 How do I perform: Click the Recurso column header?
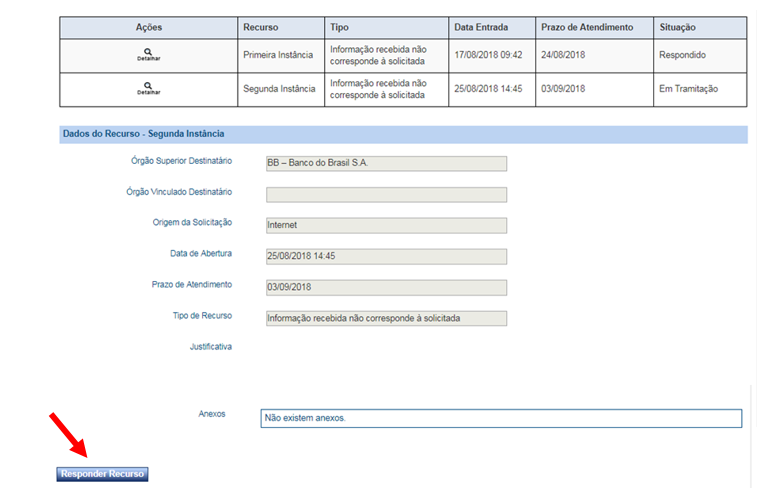[261, 27]
